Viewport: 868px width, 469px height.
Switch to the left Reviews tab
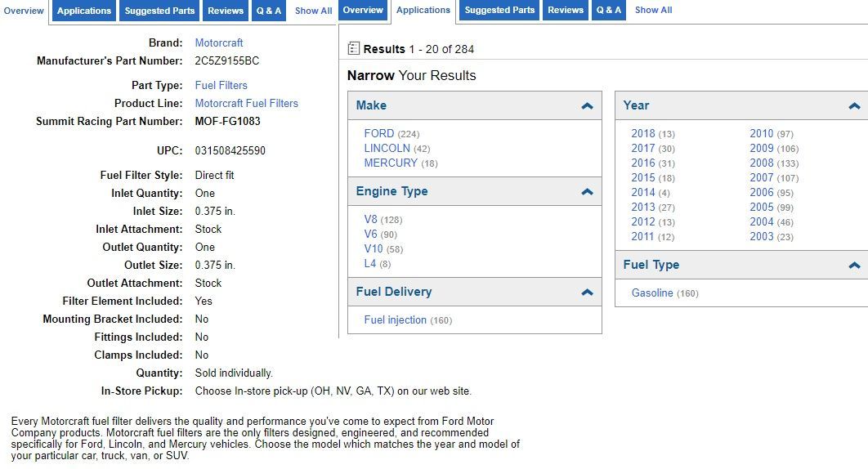[x=226, y=11]
